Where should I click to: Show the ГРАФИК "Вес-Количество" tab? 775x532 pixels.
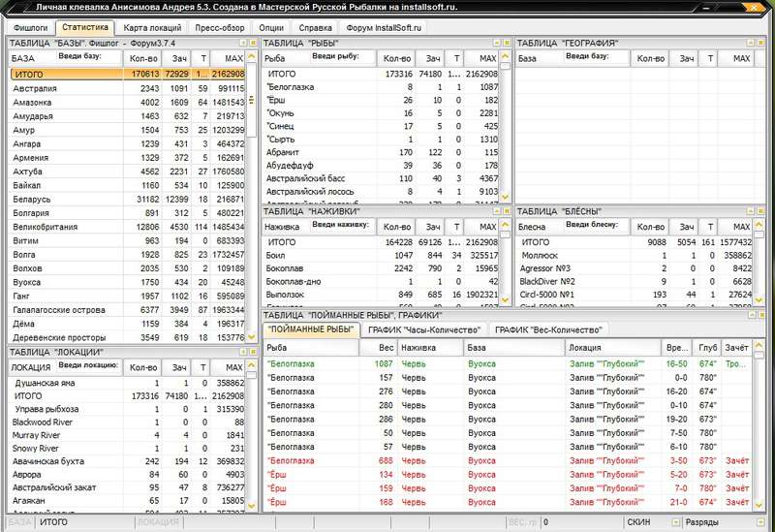point(548,329)
